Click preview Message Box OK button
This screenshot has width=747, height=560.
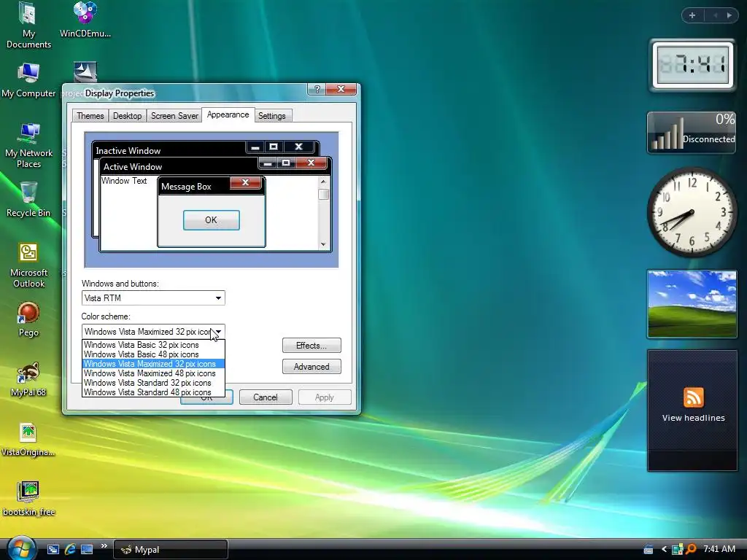(211, 220)
